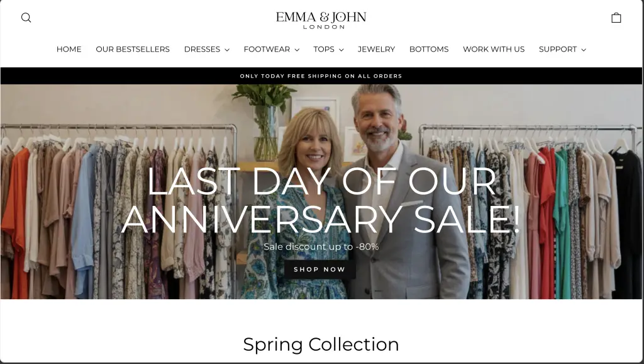Click the Dresses menu label

click(202, 49)
